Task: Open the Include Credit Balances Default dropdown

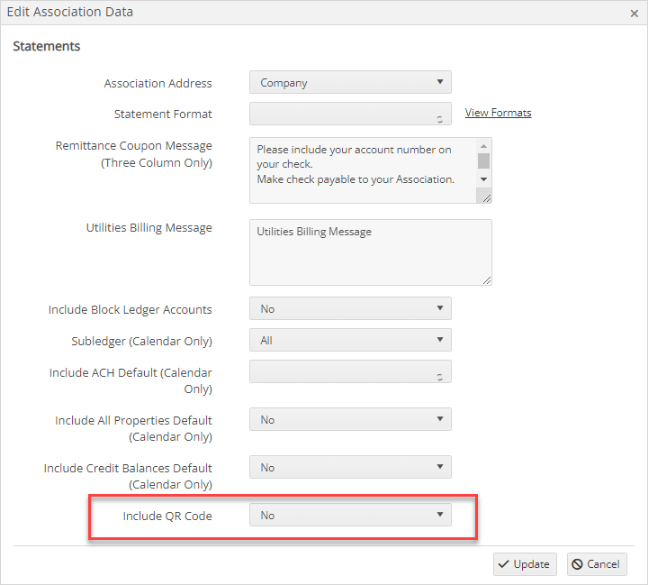Action: [350, 467]
